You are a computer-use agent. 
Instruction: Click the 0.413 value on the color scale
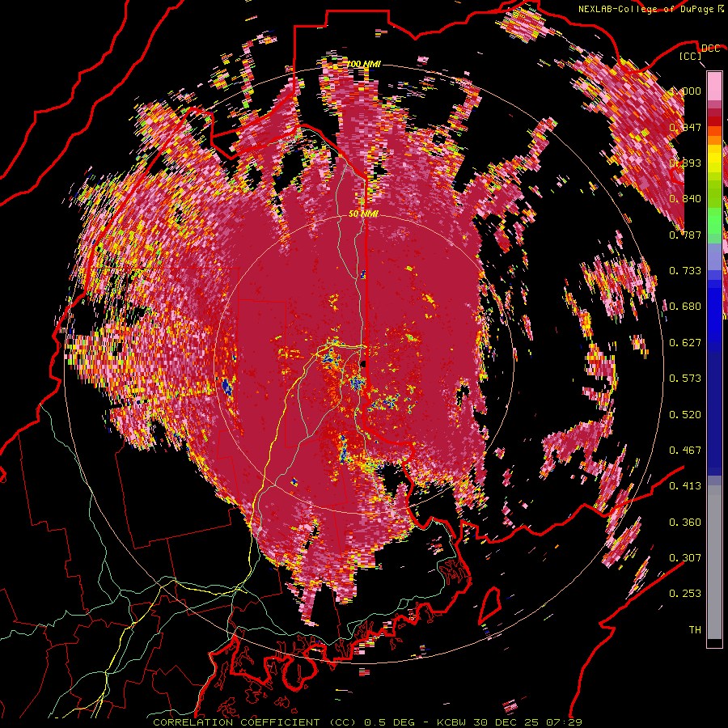pyautogui.click(x=685, y=486)
